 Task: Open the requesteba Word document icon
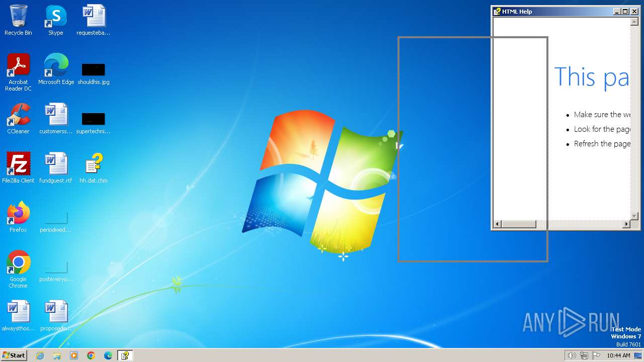tap(94, 21)
